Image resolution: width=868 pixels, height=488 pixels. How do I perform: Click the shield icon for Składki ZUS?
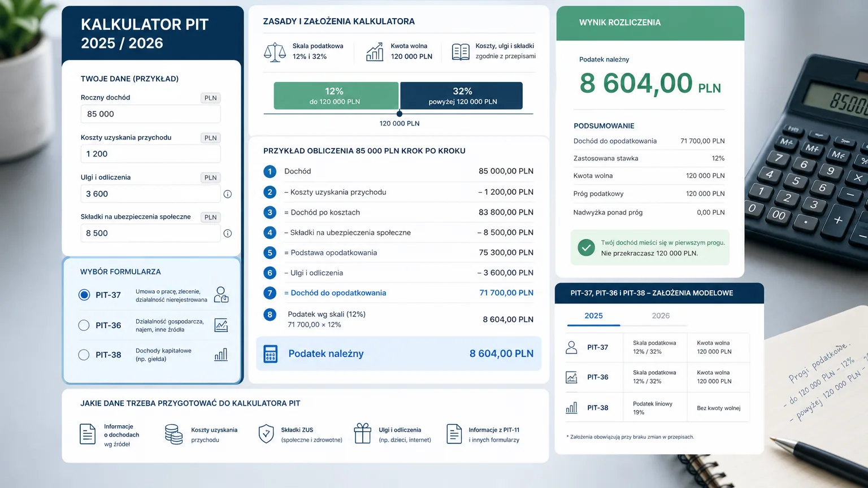[x=266, y=434]
